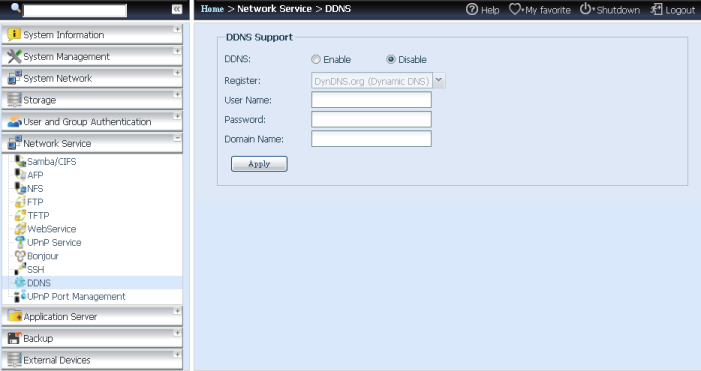Click "Network Service" in the breadcrumb
This screenshot has width=701, height=371.
274,8
